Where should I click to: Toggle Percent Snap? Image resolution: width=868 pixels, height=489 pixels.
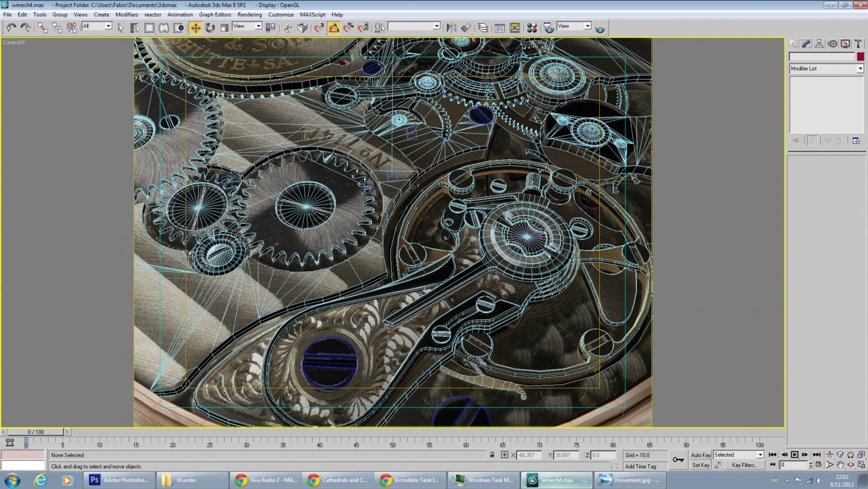(x=348, y=28)
